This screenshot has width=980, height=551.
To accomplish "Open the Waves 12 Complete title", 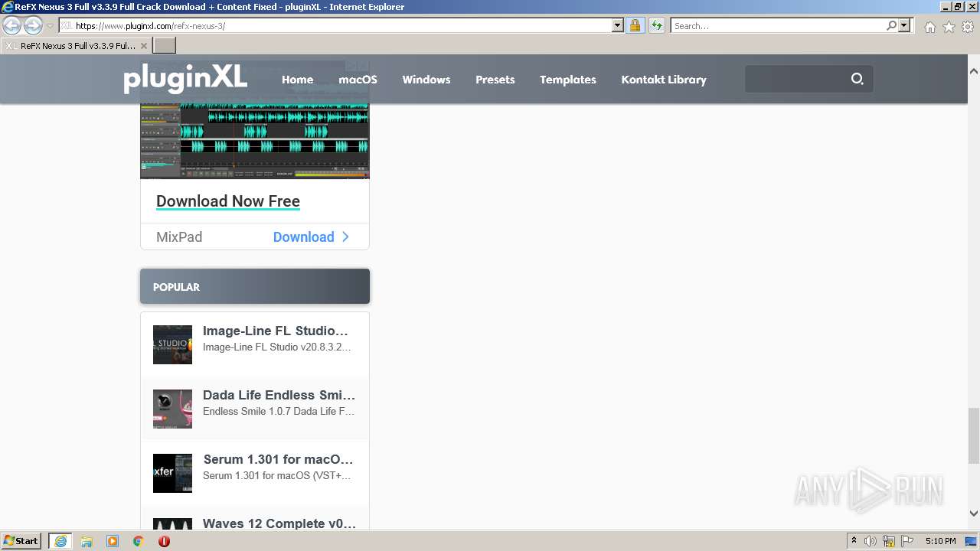I will pos(279,523).
